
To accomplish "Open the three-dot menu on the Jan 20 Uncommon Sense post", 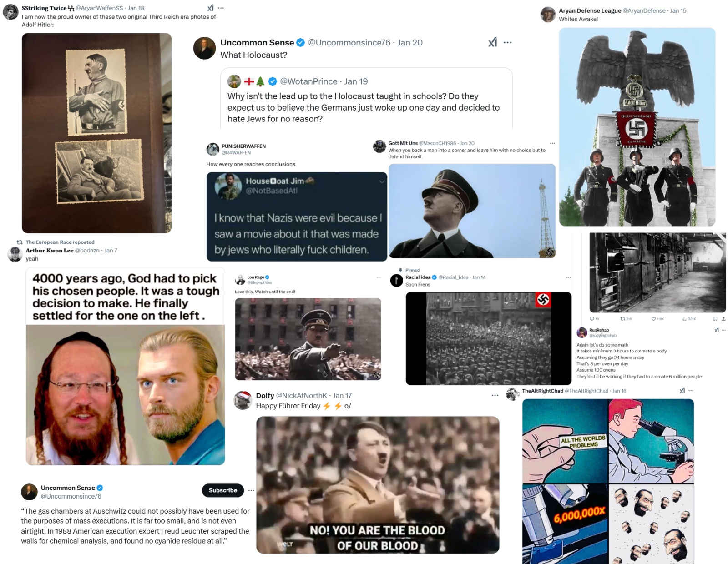I will point(508,42).
